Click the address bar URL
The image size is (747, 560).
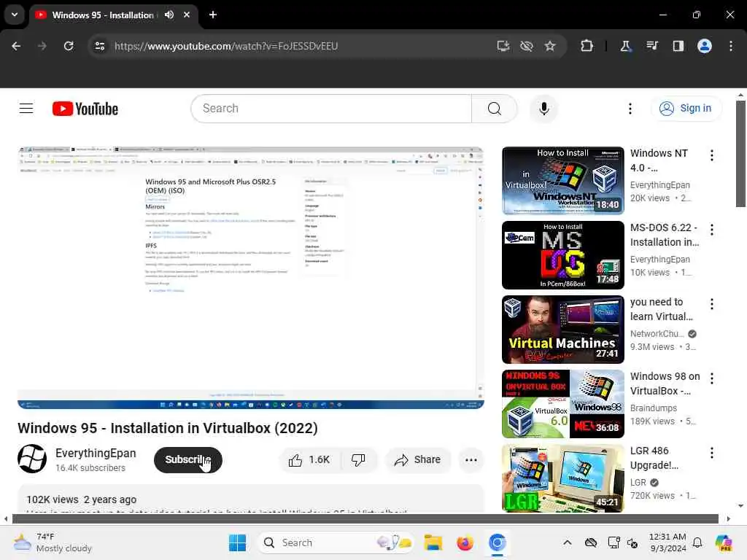[226, 46]
